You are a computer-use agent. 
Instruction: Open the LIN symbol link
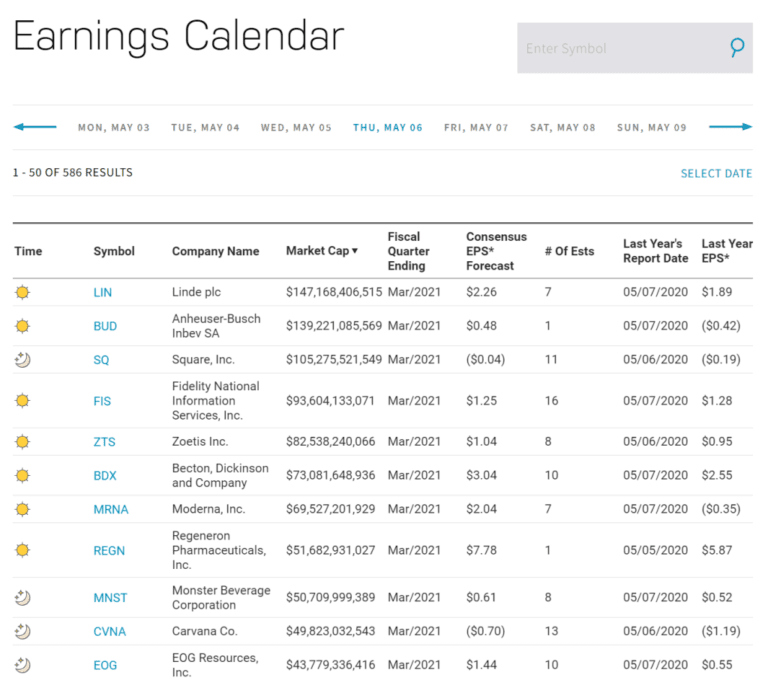(103, 292)
